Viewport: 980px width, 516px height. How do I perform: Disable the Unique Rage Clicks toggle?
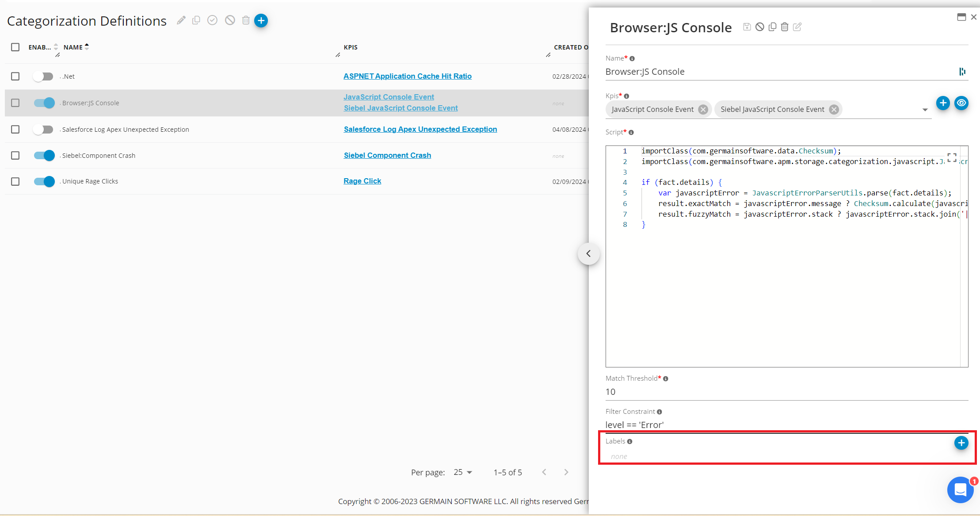point(44,181)
